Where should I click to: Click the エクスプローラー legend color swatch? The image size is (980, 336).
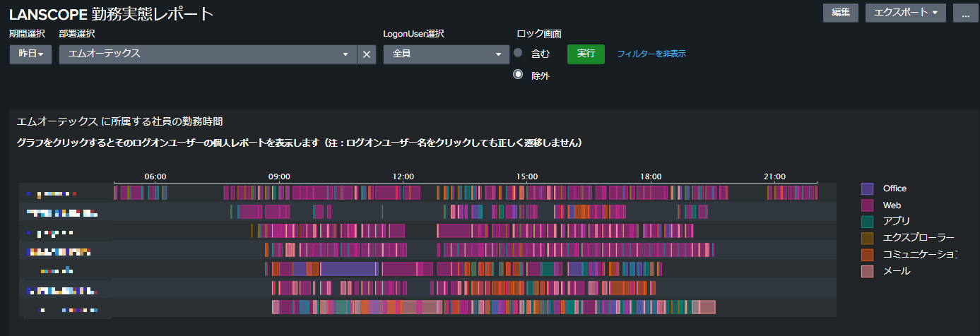[868, 238]
